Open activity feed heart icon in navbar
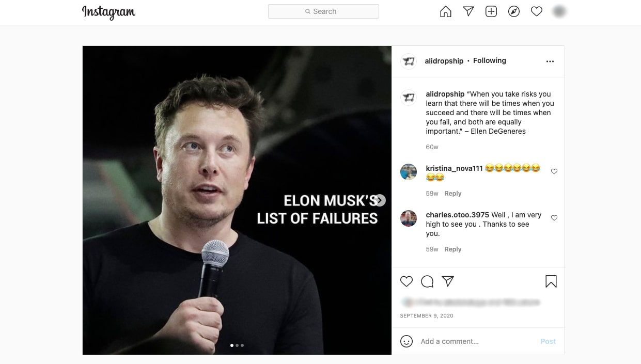The width and height of the screenshot is (641, 364). (536, 11)
